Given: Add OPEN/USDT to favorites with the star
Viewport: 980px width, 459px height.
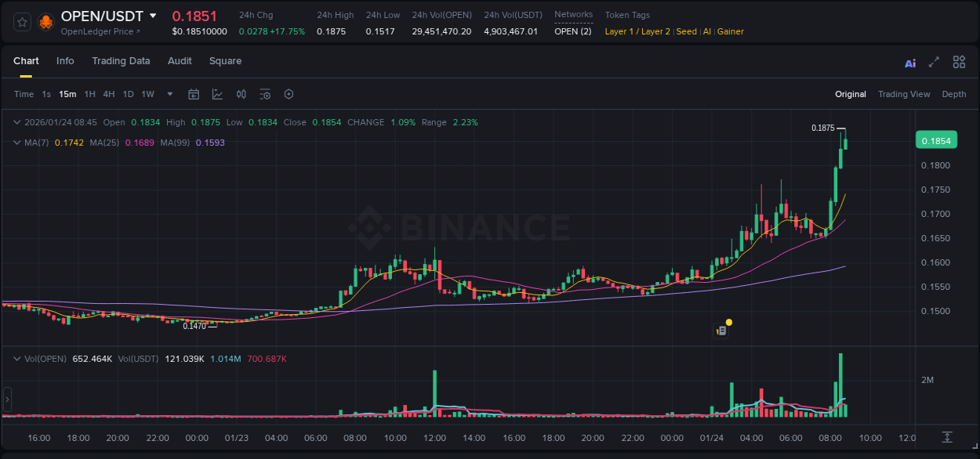Looking at the screenshot, I should pyautogui.click(x=21, y=21).
